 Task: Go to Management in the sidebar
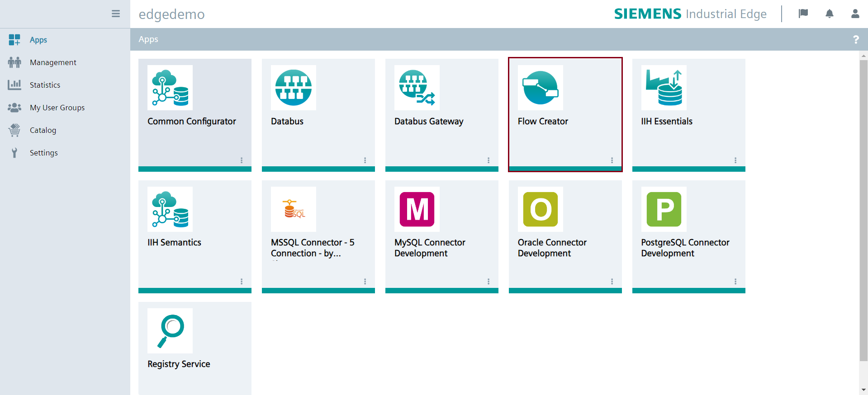pyautogui.click(x=53, y=62)
